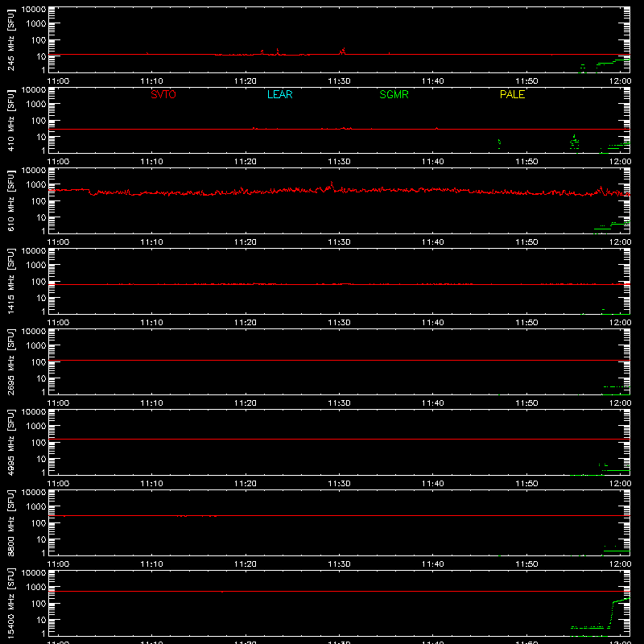644x644 pixels.
Task: Click the 10000 tick label on 245 MHz axis
Action: pyautogui.click(x=34, y=10)
